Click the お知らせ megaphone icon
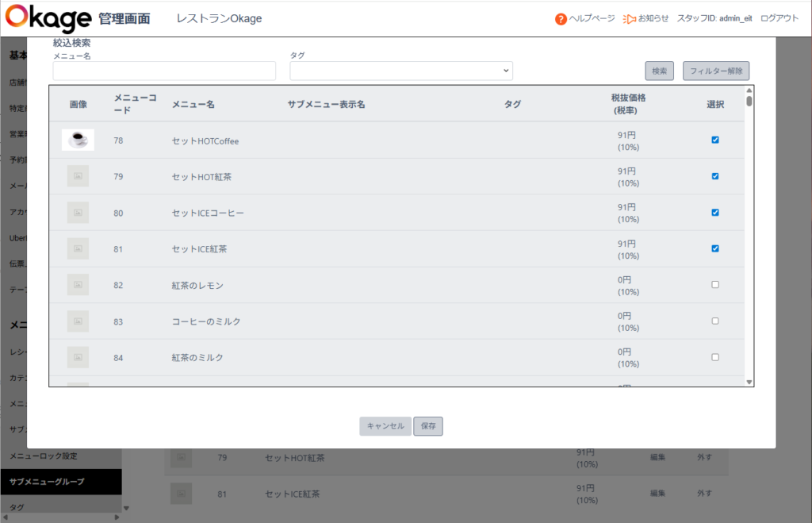 point(629,19)
